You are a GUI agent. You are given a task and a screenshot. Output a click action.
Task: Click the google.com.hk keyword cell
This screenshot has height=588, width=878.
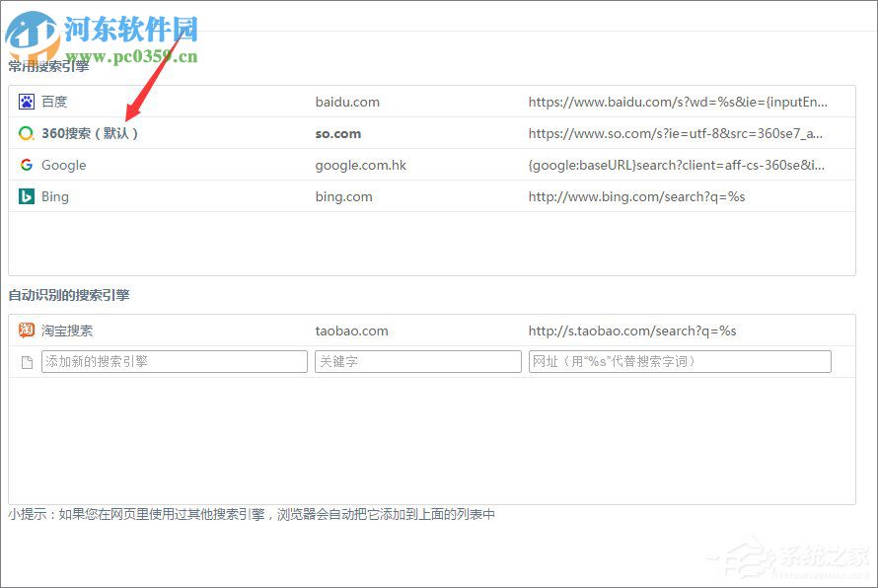[361, 165]
